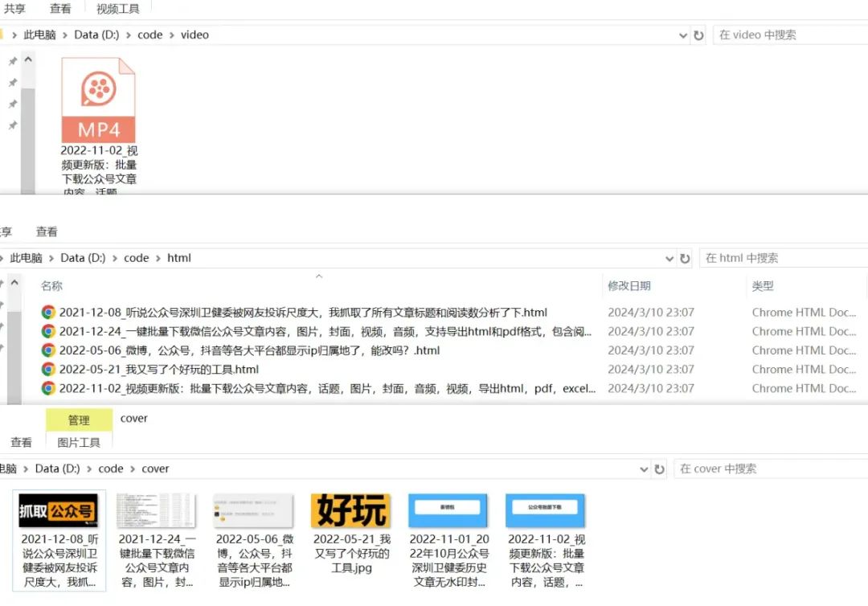Click the html folder breadcrumb segment
The height and width of the screenshot is (606, 868).
pos(178,258)
